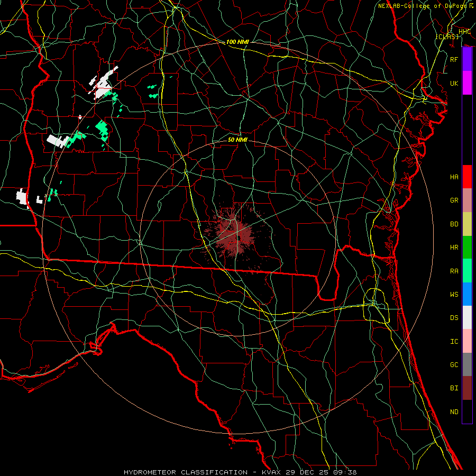Click the UK magenta legend swatch
The height and width of the screenshot is (476, 476).
[467, 83]
